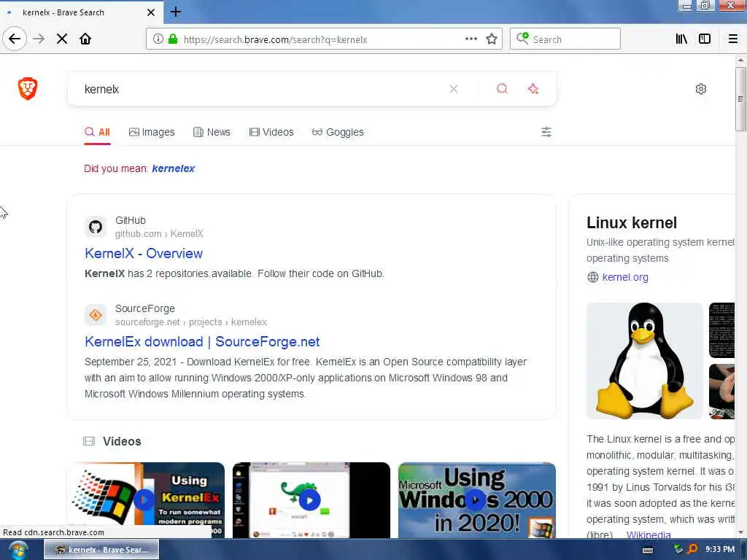Open the KernelX - Overview result
747x560 pixels.
click(x=144, y=253)
